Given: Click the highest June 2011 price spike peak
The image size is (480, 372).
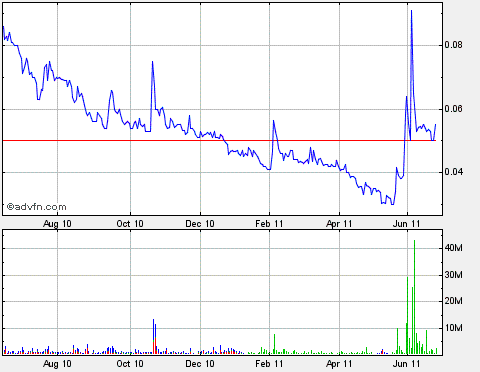Looking at the screenshot, I should click(x=411, y=11).
